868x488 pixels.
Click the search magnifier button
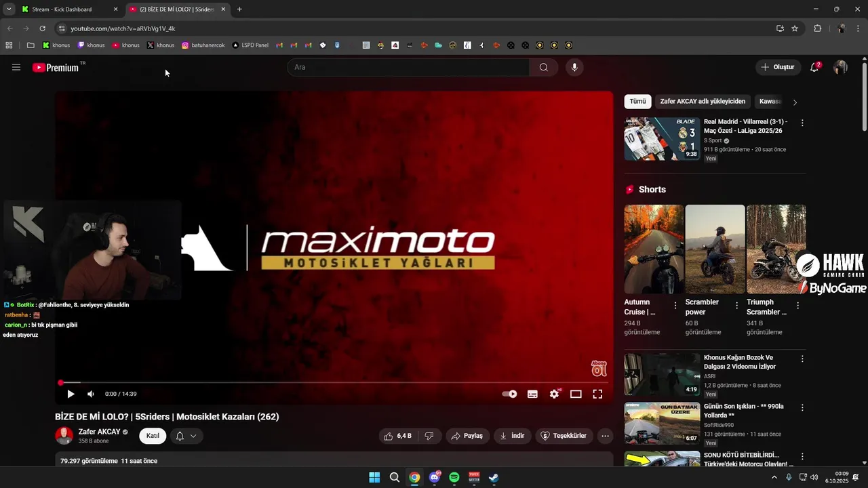pyautogui.click(x=544, y=67)
